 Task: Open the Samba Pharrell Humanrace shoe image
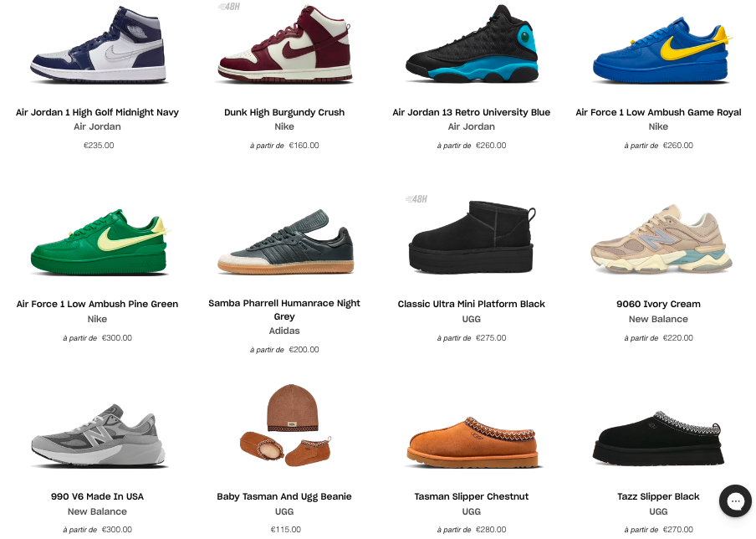pyautogui.click(x=285, y=242)
